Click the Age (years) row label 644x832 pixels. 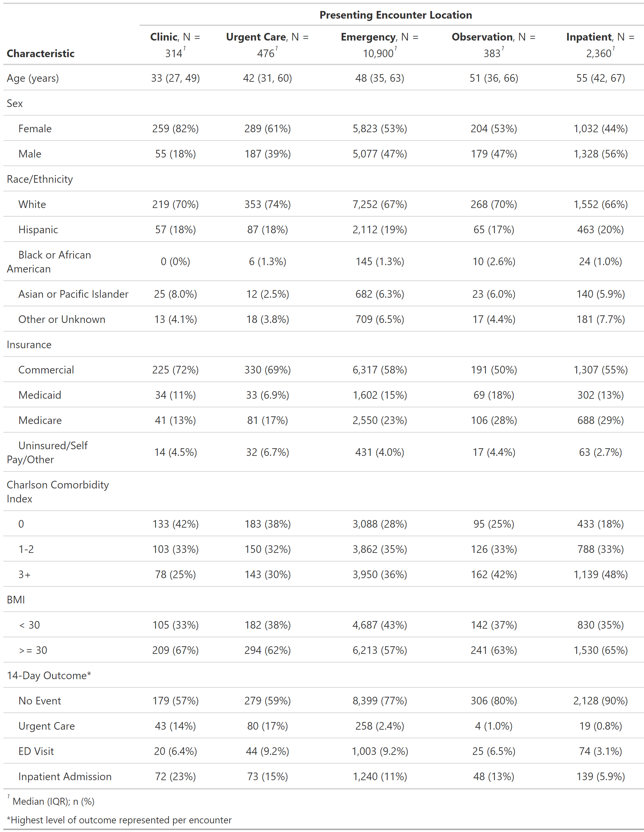(x=33, y=78)
